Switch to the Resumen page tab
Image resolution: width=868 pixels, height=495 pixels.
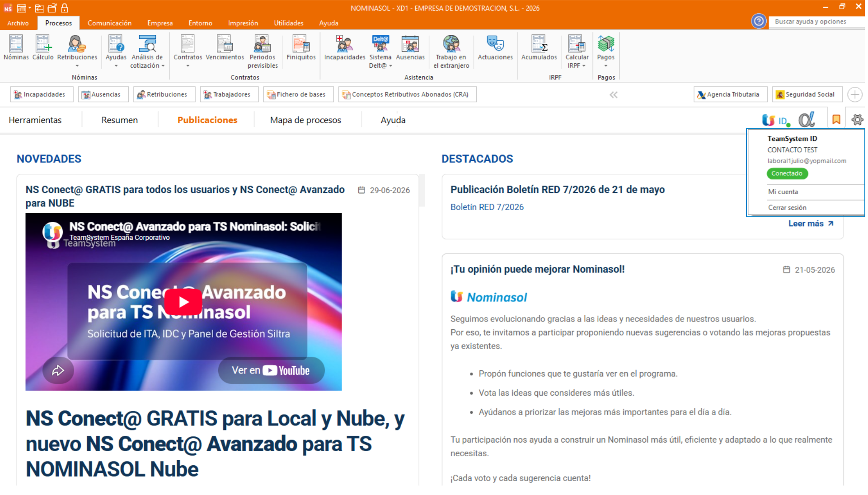(x=119, y=120)
